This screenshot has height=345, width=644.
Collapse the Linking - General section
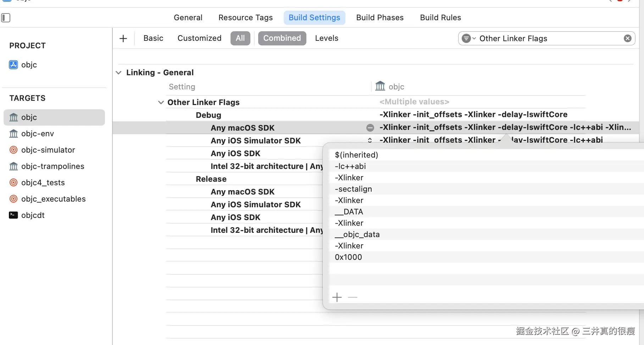(x=119, y=73)
